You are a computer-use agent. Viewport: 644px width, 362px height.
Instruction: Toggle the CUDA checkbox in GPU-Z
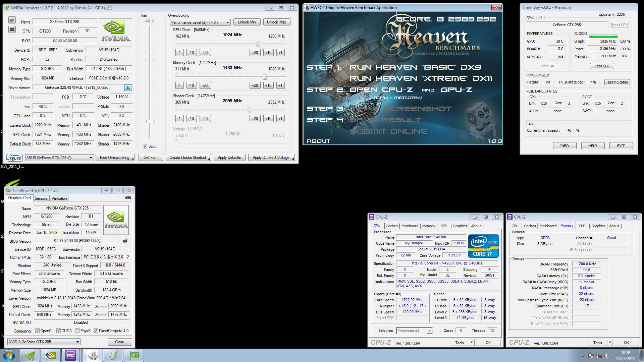[58, 331]
